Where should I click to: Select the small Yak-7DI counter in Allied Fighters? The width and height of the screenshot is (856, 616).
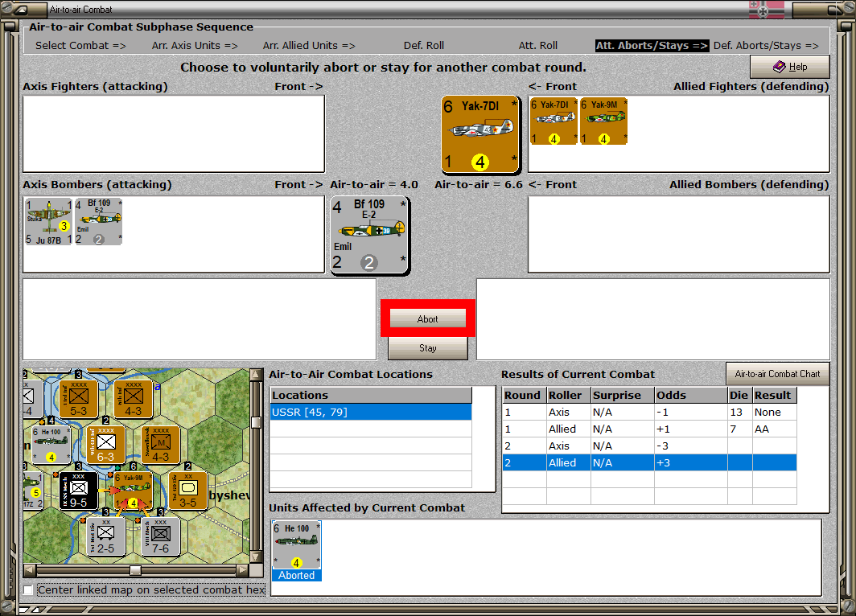click(554, 121)
